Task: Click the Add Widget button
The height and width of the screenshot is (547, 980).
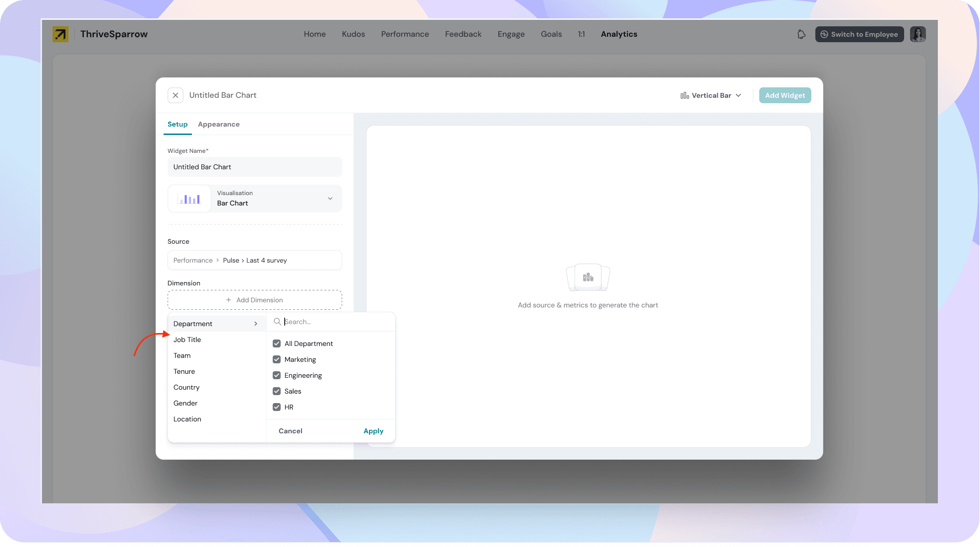Action: tap(785, 95)
